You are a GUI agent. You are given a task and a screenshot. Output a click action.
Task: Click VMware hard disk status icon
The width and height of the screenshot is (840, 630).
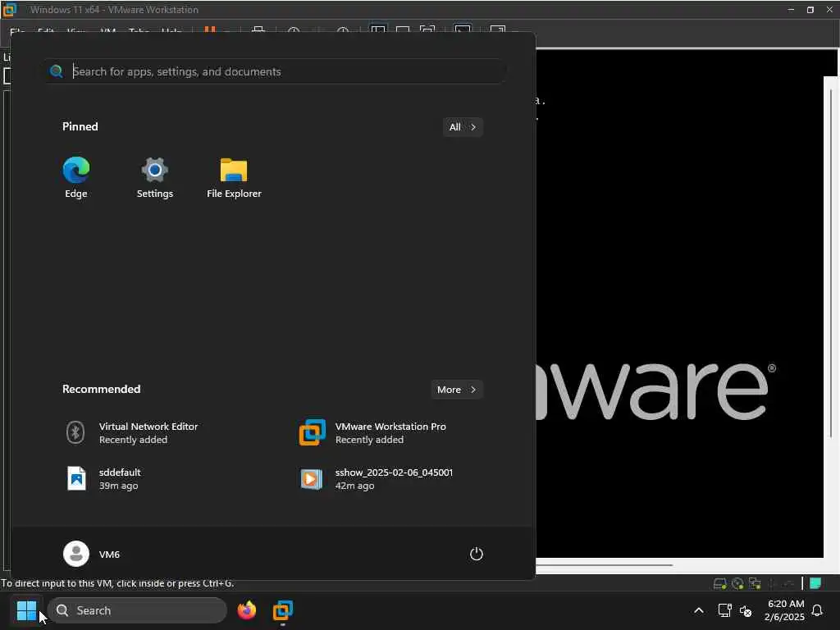[719, 583]
